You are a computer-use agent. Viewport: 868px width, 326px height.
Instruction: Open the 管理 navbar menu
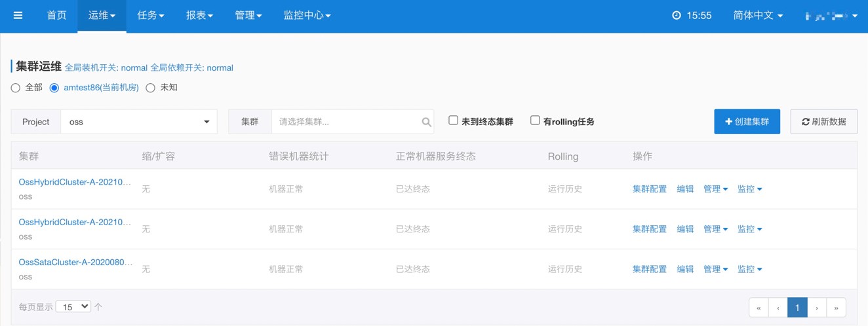click(x=248, y=15)
